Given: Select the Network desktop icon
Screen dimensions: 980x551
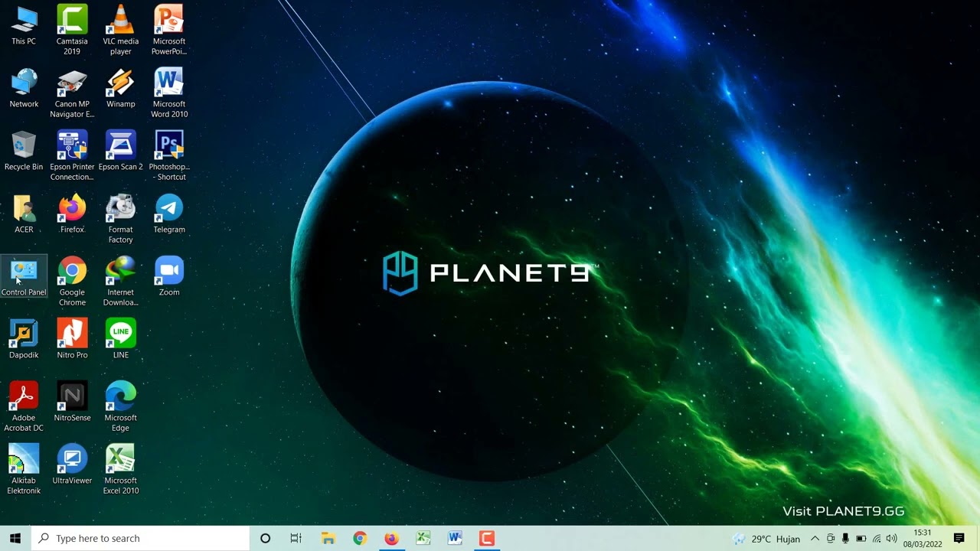Looking at the screenshot, I should click(24, 88).
